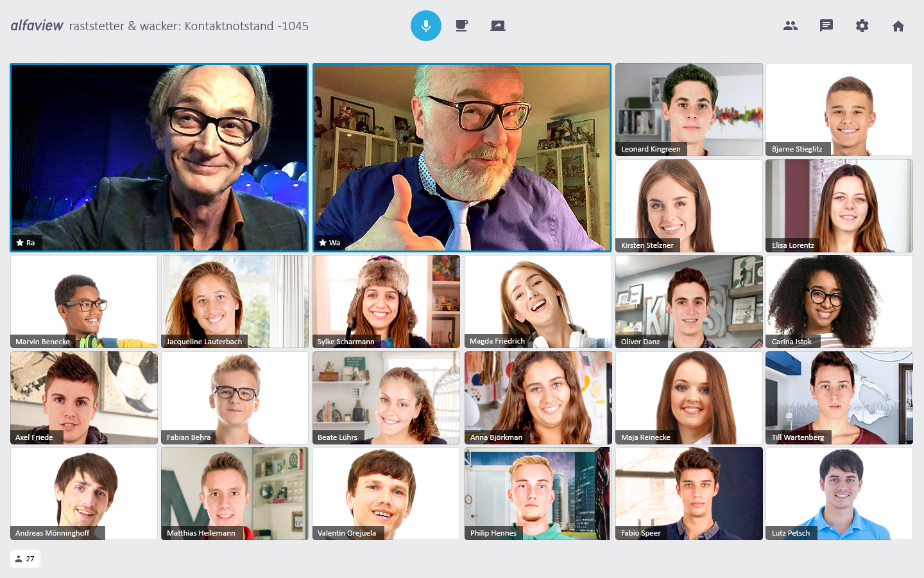Screen dimensions: 924x578
Task: Select Beate Lührs video tile
Action: (x=386, y=398)
